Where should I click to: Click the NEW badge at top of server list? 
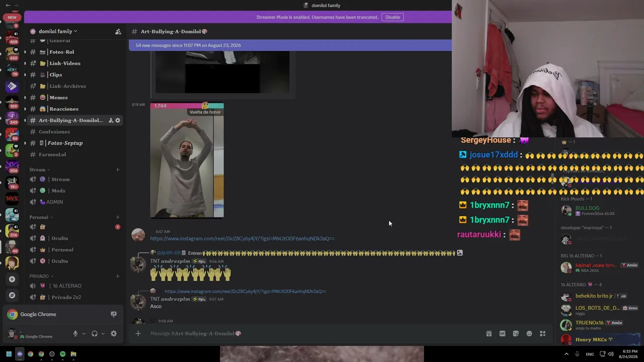(12, 17)
